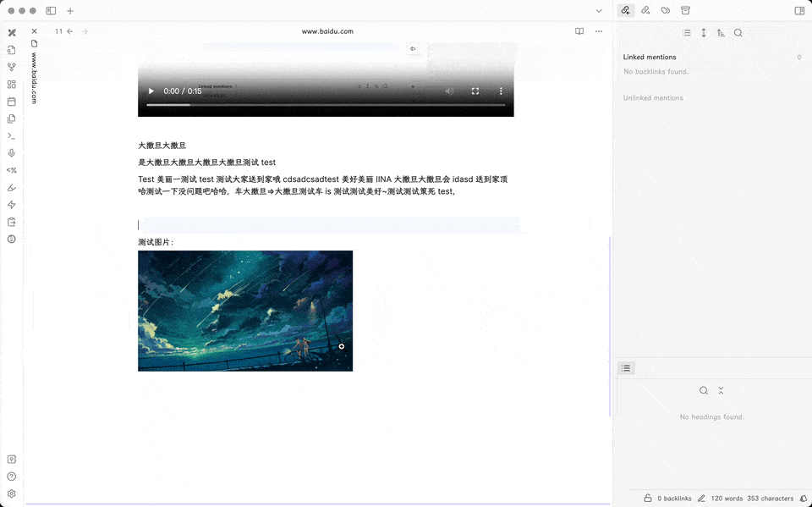
Task: Toggle the left sidebar panel
Action: point(51,10)
